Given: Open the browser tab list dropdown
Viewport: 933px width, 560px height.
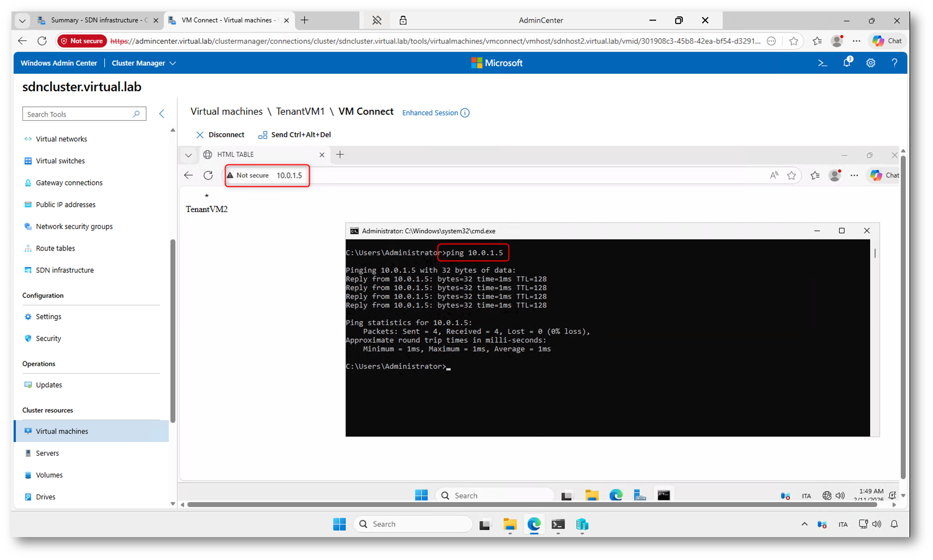Looking at the screenshot, I should (22, 21).
